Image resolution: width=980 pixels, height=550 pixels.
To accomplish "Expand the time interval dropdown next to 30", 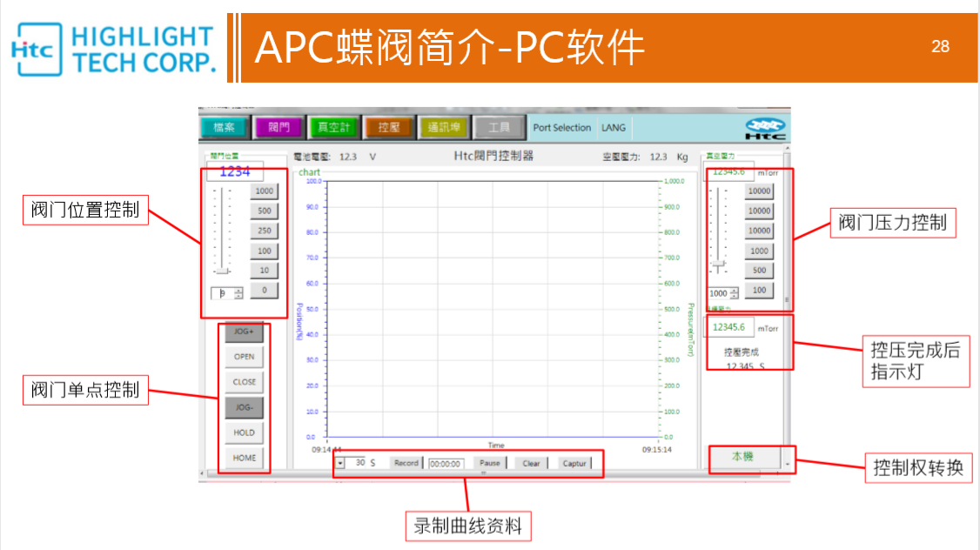I will tap(340, 463).
